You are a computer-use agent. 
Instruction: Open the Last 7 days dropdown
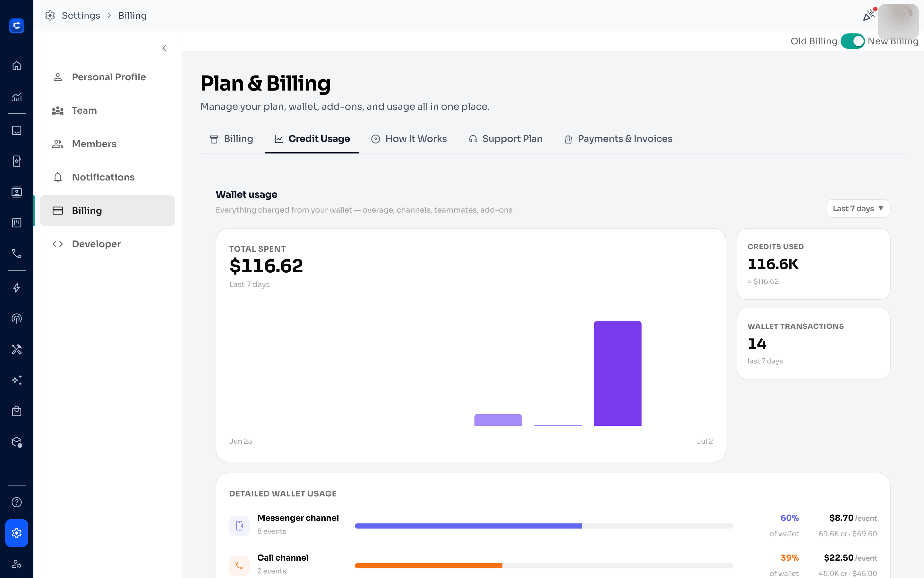click(858, 208)
